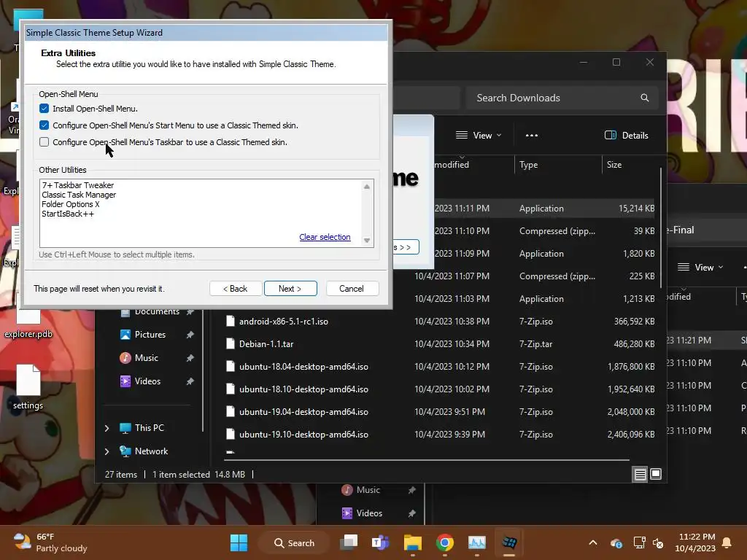Click Next button in setup wizard
This screenshot has width=747, height=560.
[290, 289]
